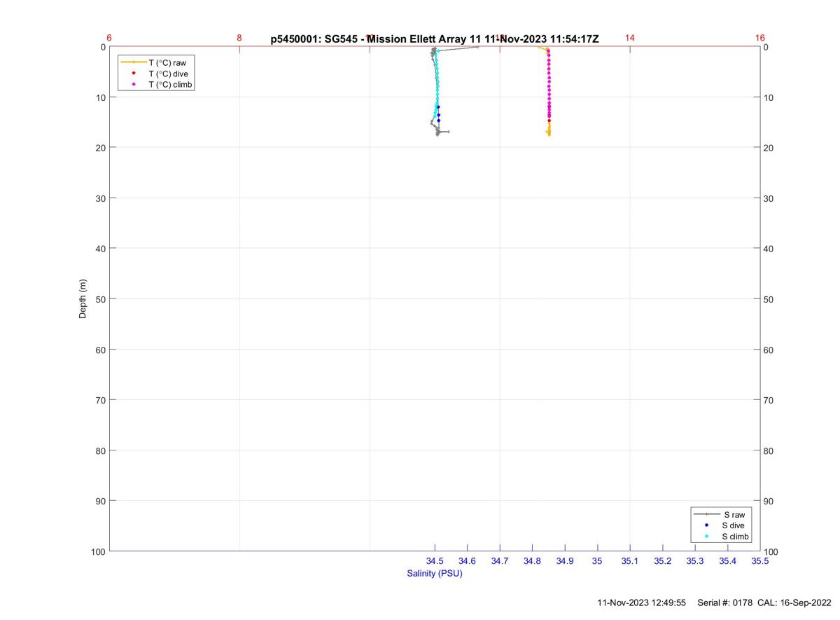Click the dark blue dot for S dive
The image size is (840, 620).
[707, 525]
